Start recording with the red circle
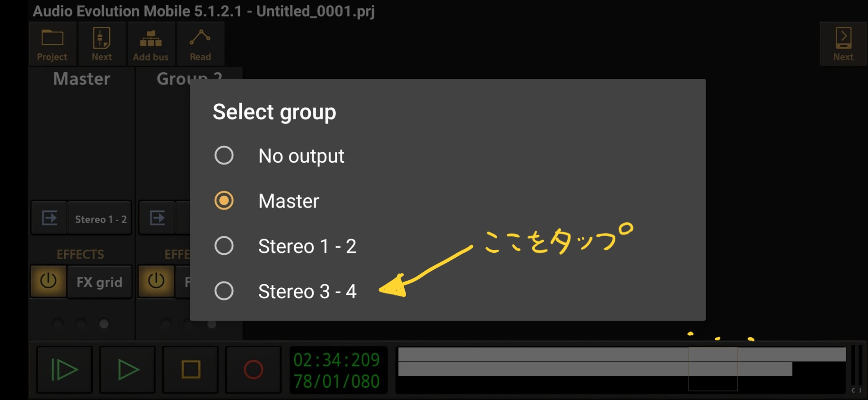Image resolution: width=868 pixels, height=400 pixels. pos(254,369)
